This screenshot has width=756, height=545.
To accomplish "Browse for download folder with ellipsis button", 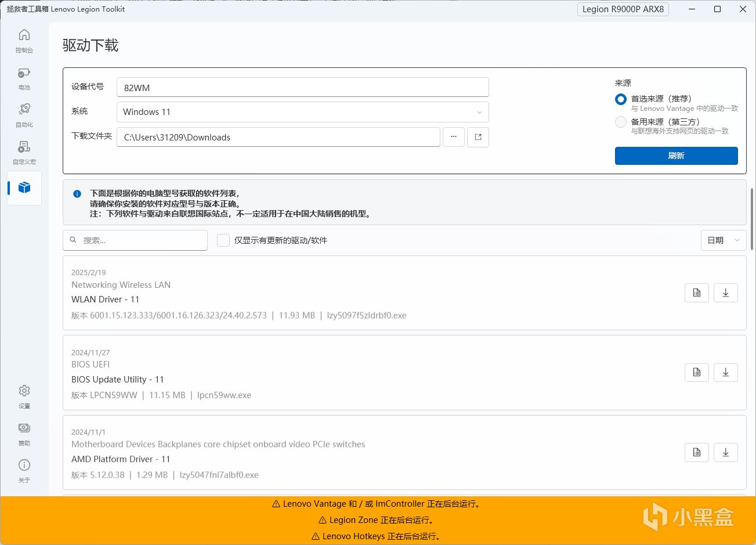I will (x=454, y=137).
